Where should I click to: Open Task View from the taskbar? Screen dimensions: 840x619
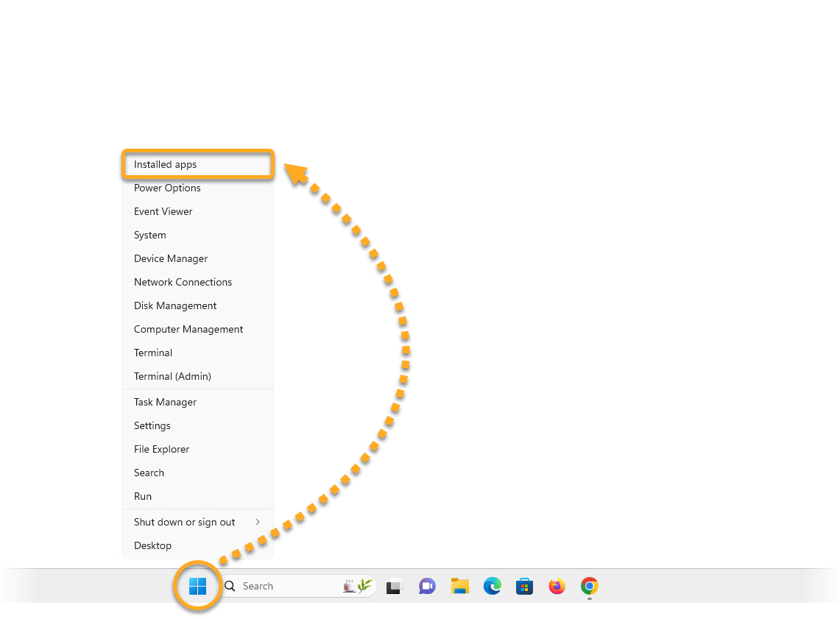point(395,587)
